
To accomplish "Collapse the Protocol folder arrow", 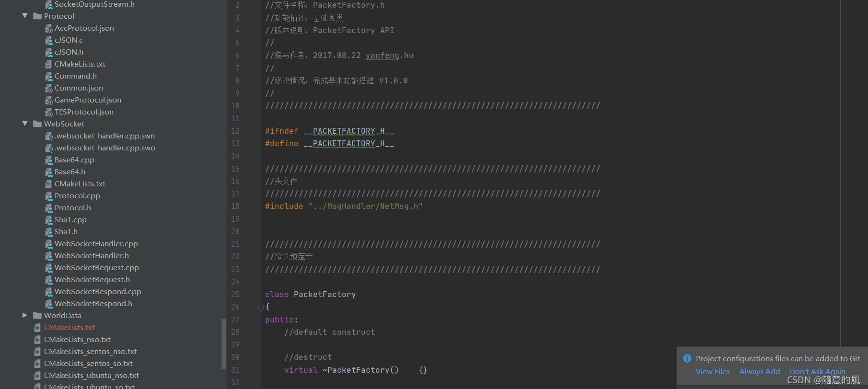I will 25,16.
